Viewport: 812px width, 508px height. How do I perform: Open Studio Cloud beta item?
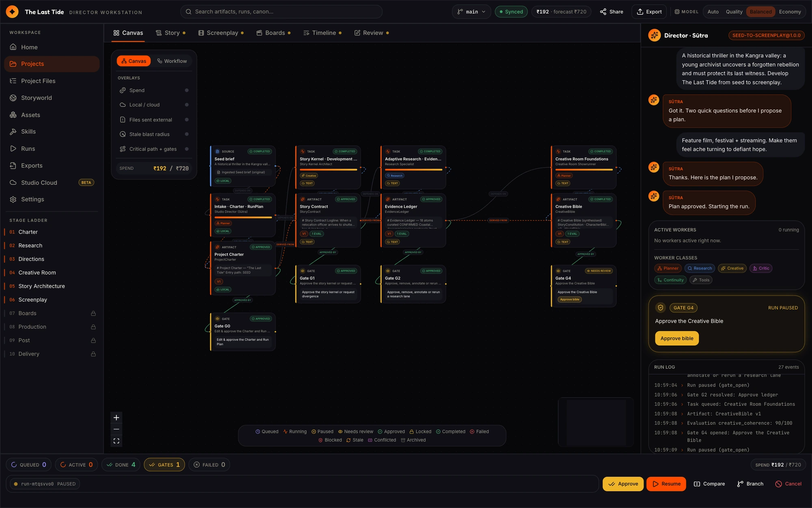click(x=52, y=183)
